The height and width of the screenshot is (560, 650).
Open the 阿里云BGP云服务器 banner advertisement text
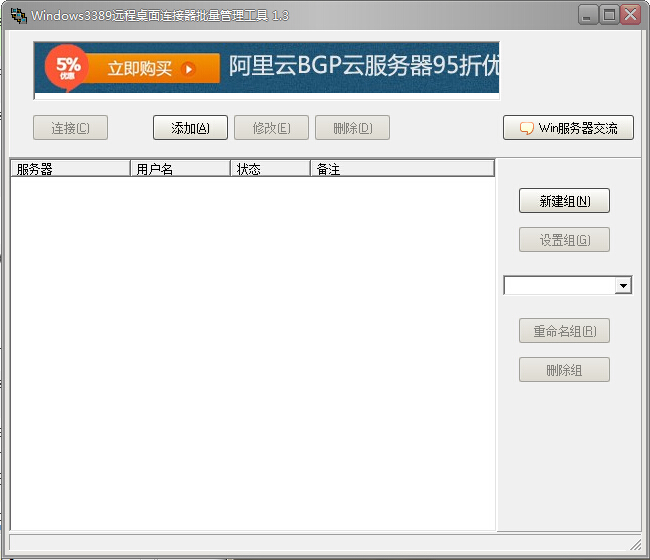pos(362,67)
